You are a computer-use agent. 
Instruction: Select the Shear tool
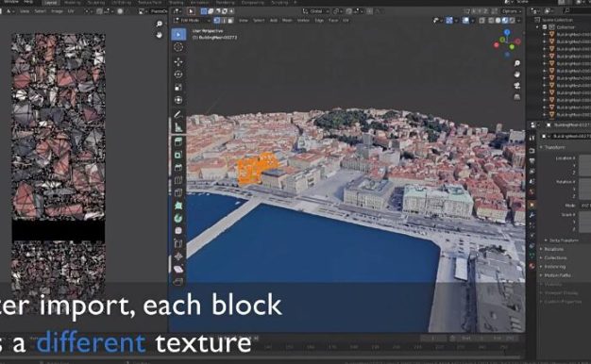(x=178, y=270)
